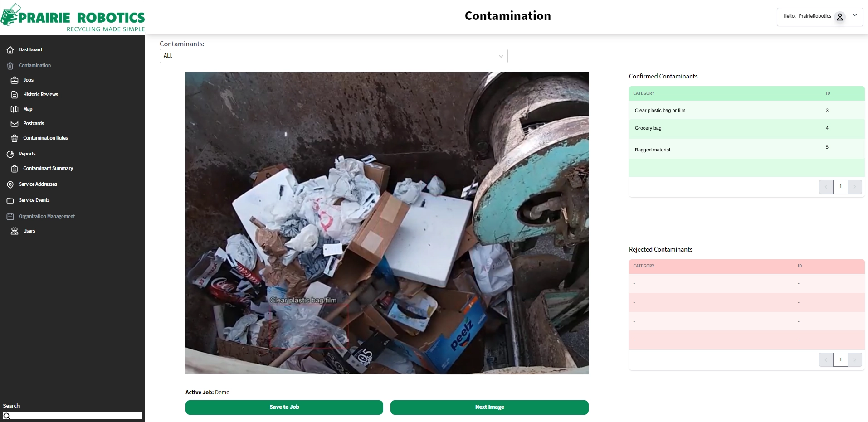Click the Service Addresses pin icon
Screen dimensions: 868x422
pyautogui.click(x=10, y=184)
